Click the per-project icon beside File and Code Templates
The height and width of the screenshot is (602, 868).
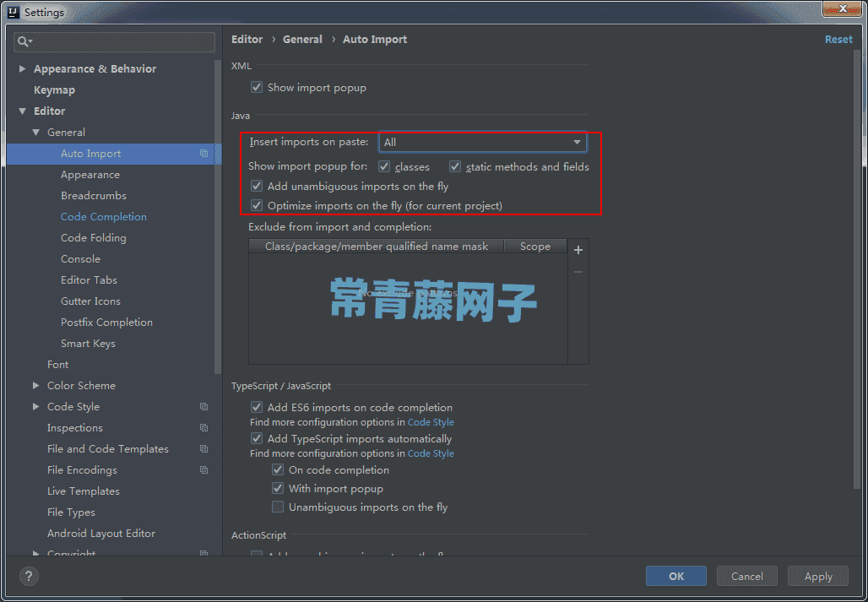pos(203,448)
